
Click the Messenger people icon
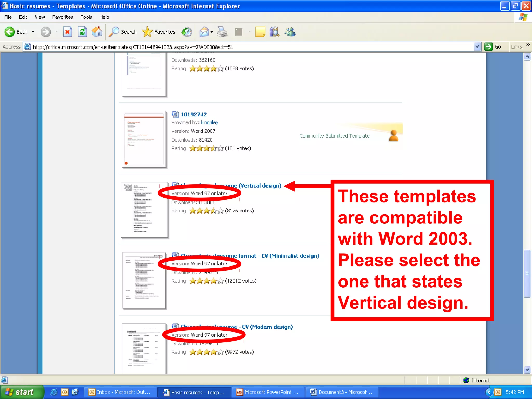(x=290, y=32)
